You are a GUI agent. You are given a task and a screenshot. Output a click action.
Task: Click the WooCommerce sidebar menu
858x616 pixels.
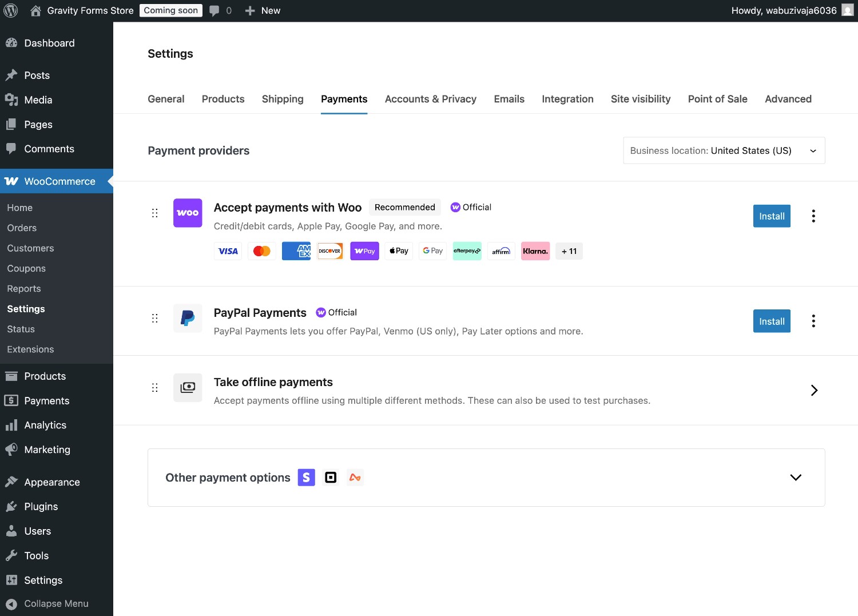57,181
